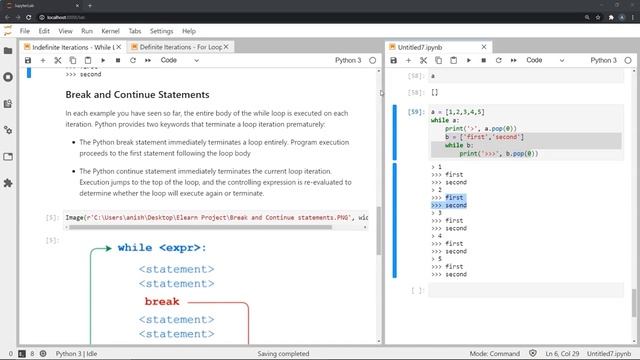Click horizontal scrollbar under Image code cell

(200, 227)
